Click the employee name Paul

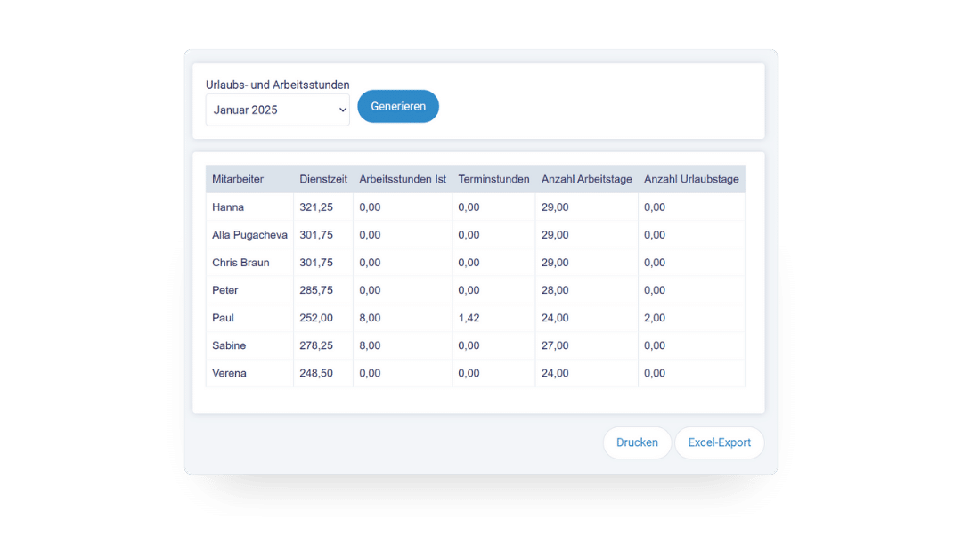tap(223, 318)
